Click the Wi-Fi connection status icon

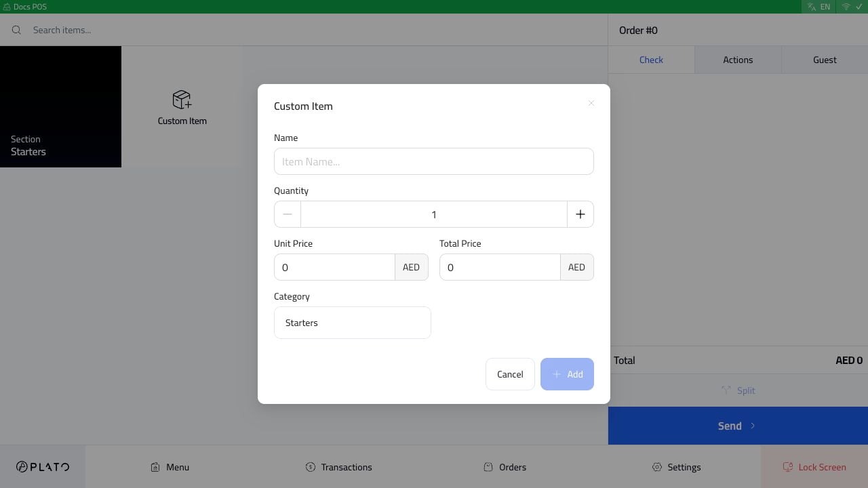pos(846,7)
